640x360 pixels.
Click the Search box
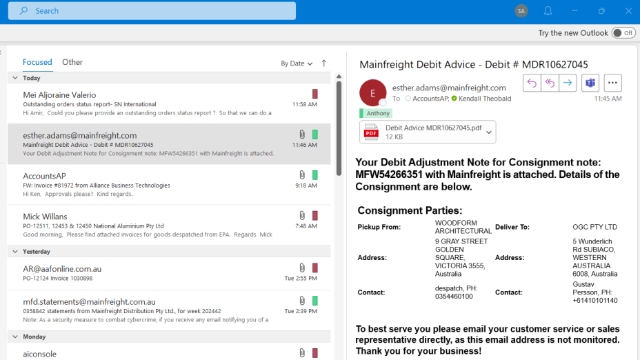click(152, 11)
